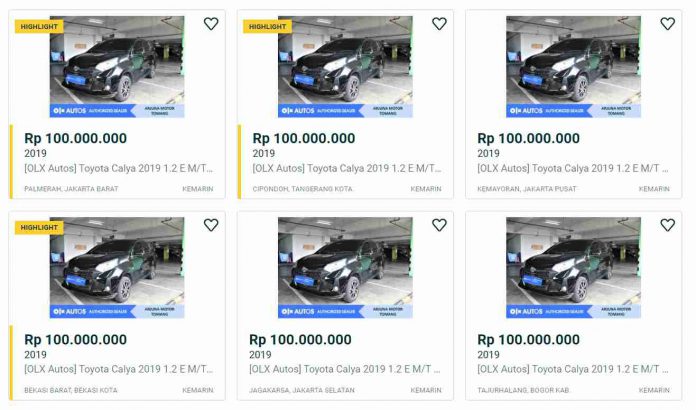
Task: Open the Palmerah listing car photo
Action: tap(117, 67)
